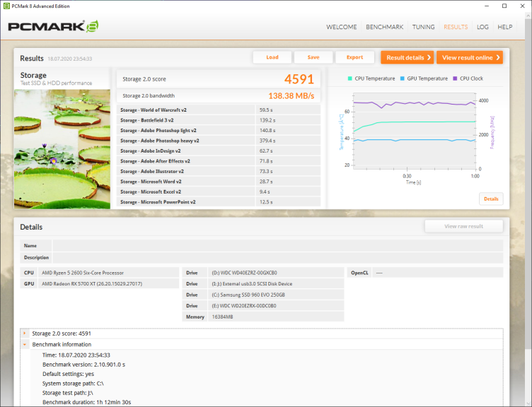The width and height of the screenshot is (532, 407).
Task: Click the Samsung SSD 960 EVO 250GB entry
Action: coord(276,295)
